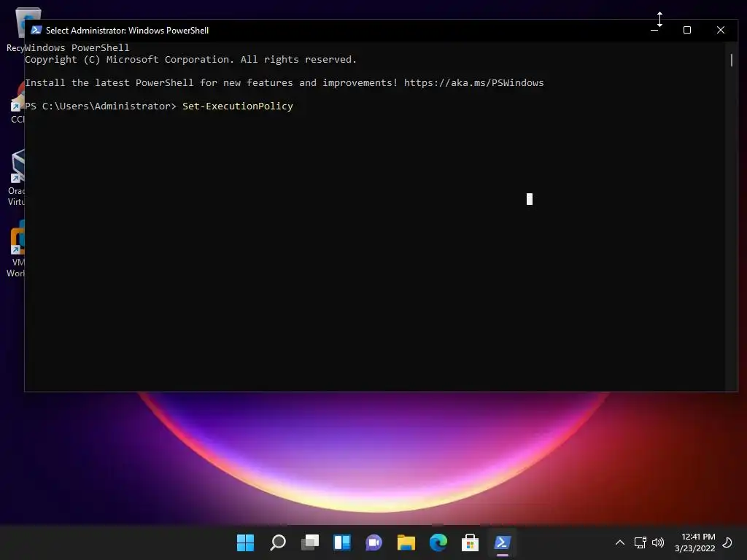The image size is (747, 560).
Task: Click the Select Administrator: Windows PowerShell title
Action: point(127,31)
